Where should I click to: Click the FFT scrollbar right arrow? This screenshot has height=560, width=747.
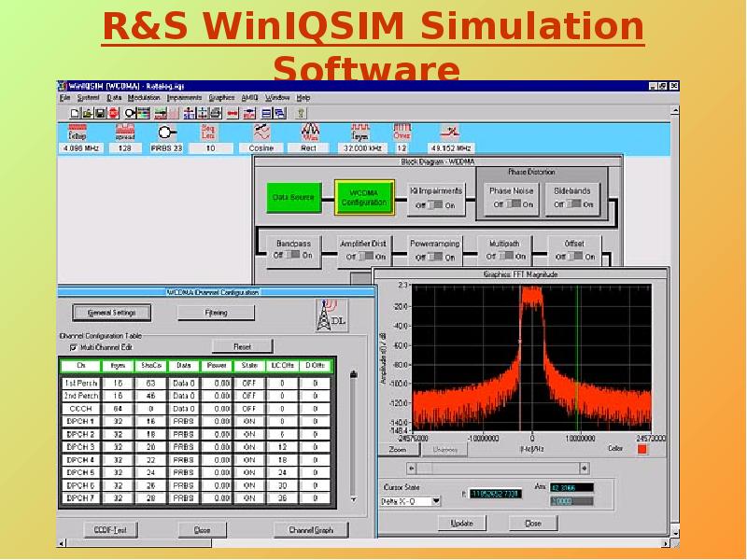click(x=585, y=469)
